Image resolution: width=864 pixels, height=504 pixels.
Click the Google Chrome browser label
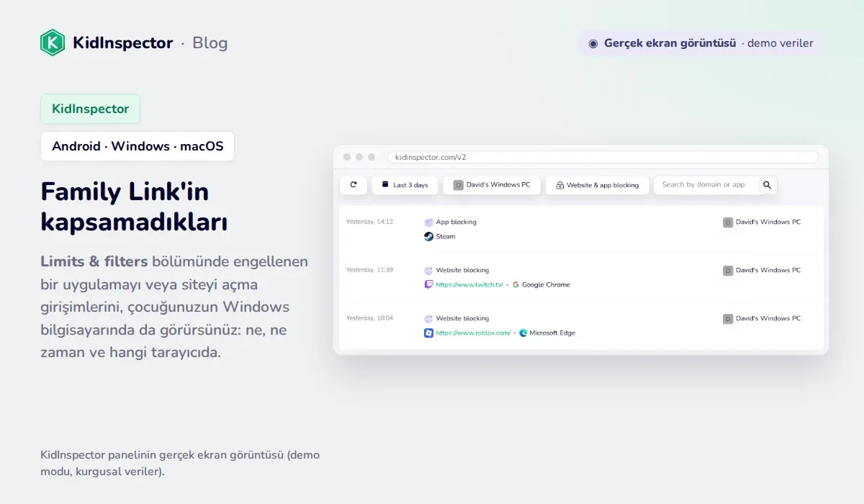[546, 284]
